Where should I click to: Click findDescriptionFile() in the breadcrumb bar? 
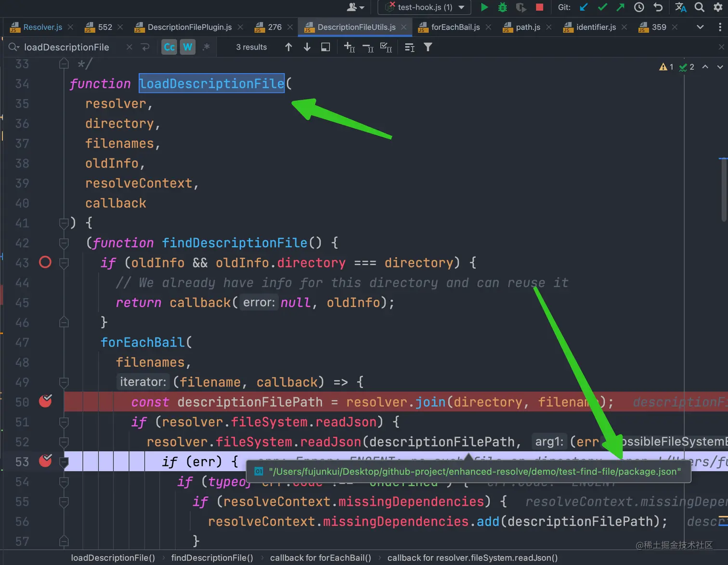pos(212,558)
